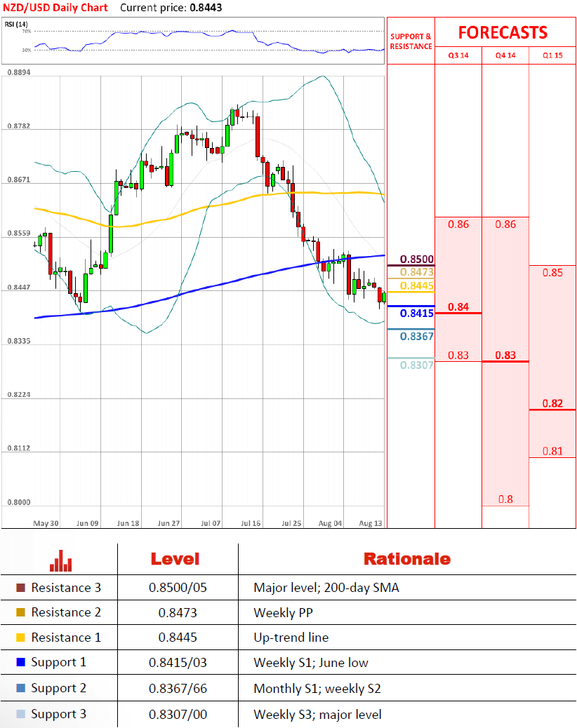Viewport: 577px width, 728px height.
Task: Select the Q3 14 forecast column header
Action: coord(458,55)
